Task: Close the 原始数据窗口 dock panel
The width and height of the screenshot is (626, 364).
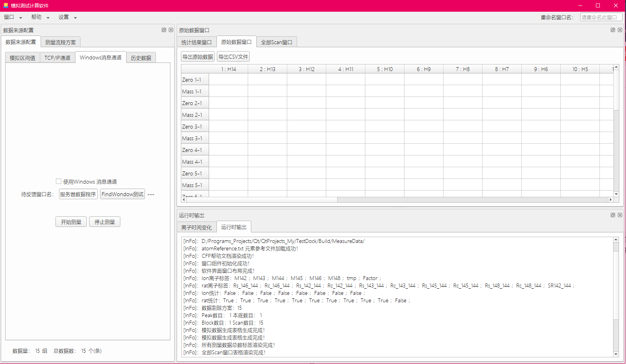Action: [620, 30]
